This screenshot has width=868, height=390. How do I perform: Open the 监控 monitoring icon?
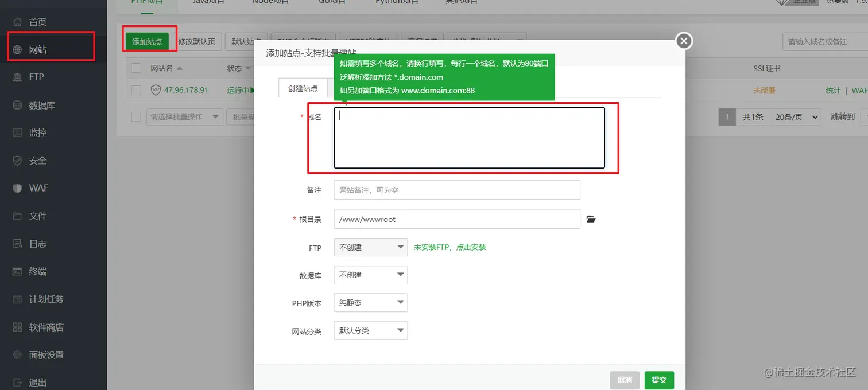pos(17,132)
